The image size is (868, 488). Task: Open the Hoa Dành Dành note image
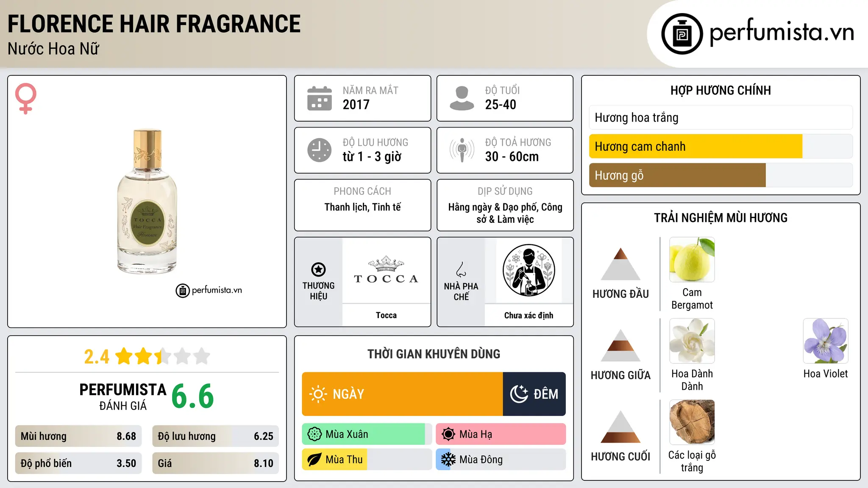(x=692, y=341)
